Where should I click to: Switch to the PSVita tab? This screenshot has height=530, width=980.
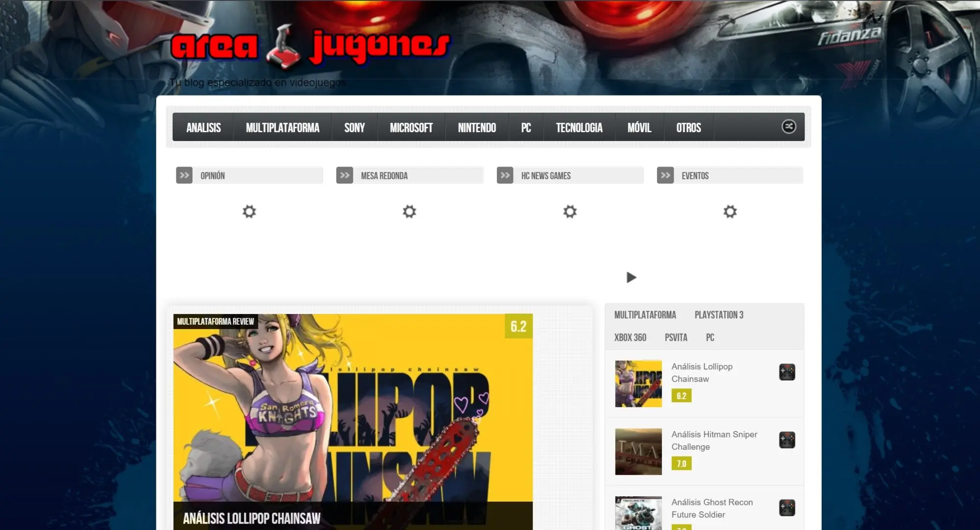pos(676,337)
